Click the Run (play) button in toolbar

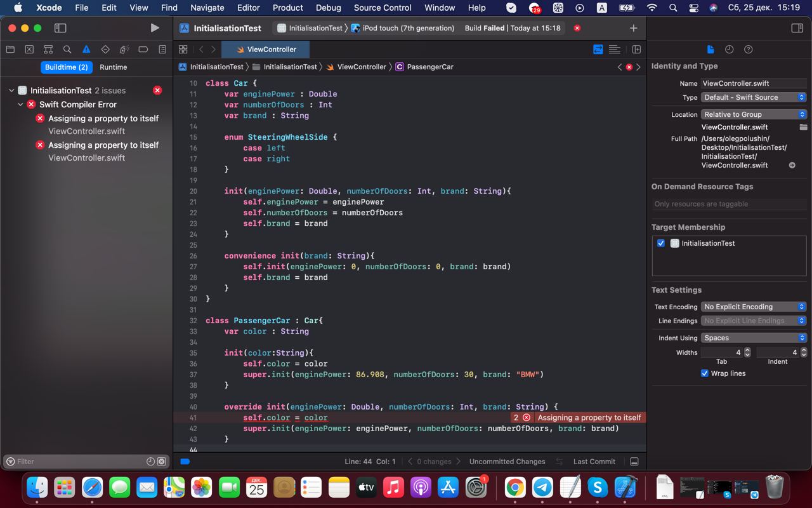(x=155, y=28)
